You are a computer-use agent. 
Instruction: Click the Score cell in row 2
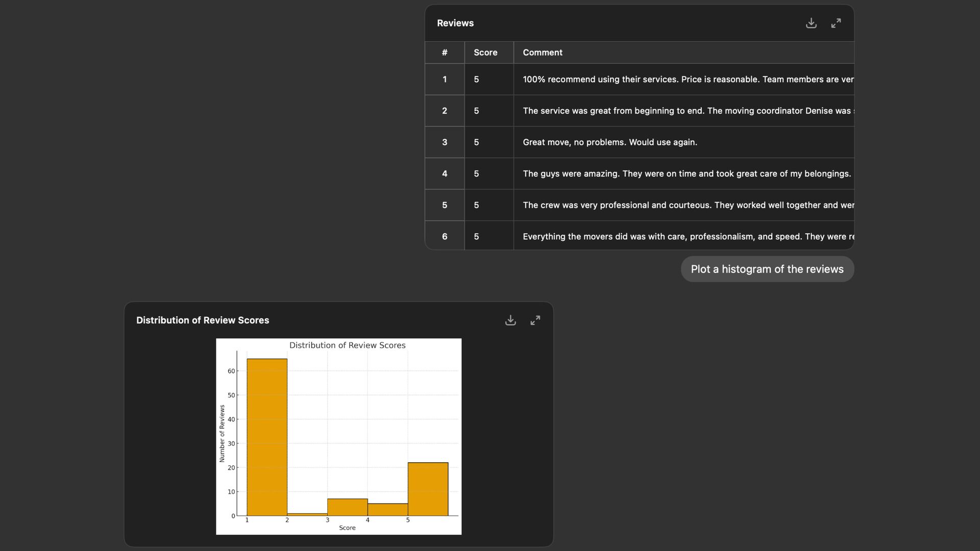(x=477, y=111)
